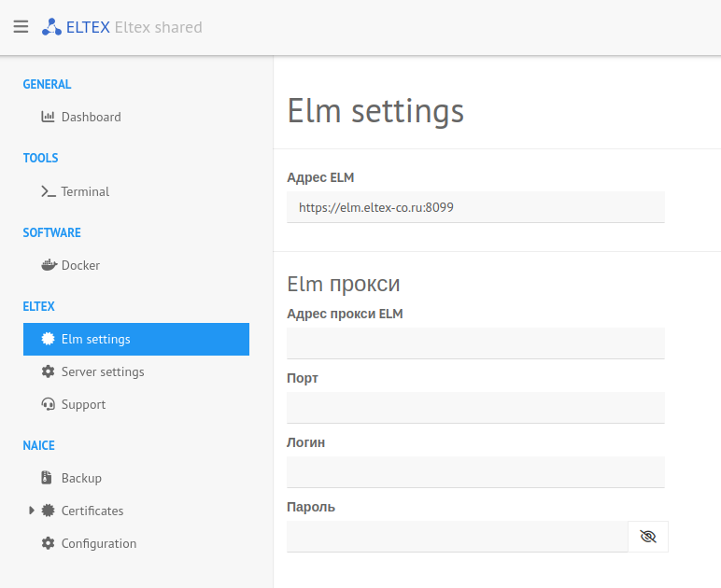This screenshot has width=721, height=588.
Task: Click the Адрес прокси ELM field
Action: [475, 343]
